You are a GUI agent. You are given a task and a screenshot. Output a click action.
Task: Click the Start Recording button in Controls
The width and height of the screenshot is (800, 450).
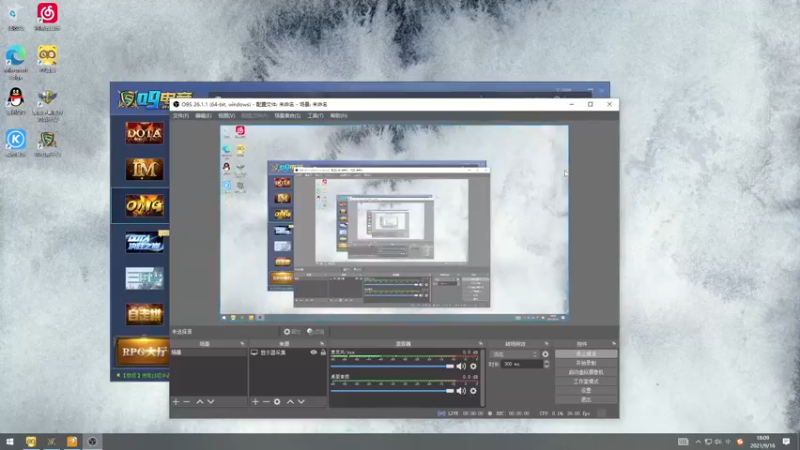[586, 363]
